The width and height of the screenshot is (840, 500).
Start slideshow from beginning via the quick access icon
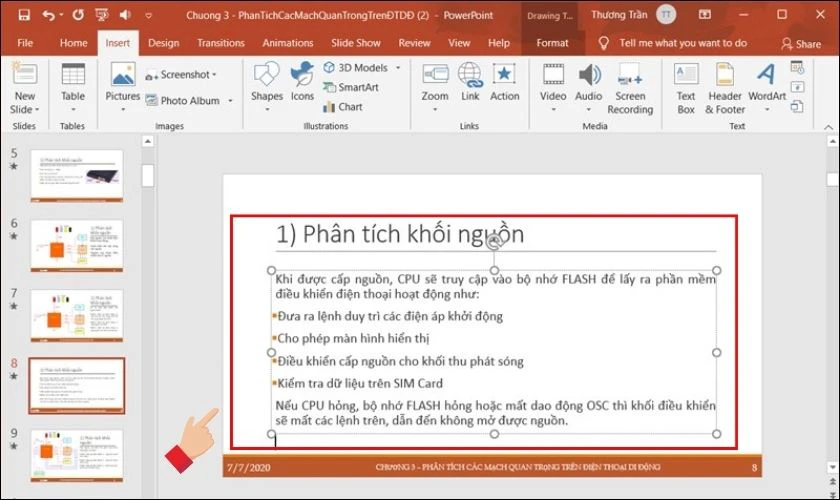102,15
